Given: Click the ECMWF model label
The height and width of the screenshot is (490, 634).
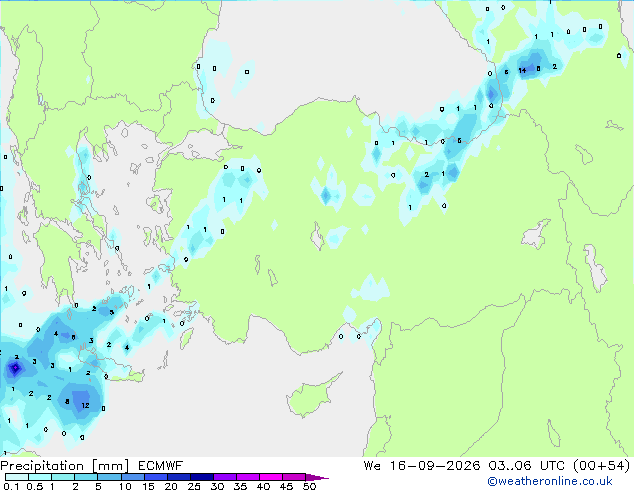Looking at the screenshot, I should (161, 466).
